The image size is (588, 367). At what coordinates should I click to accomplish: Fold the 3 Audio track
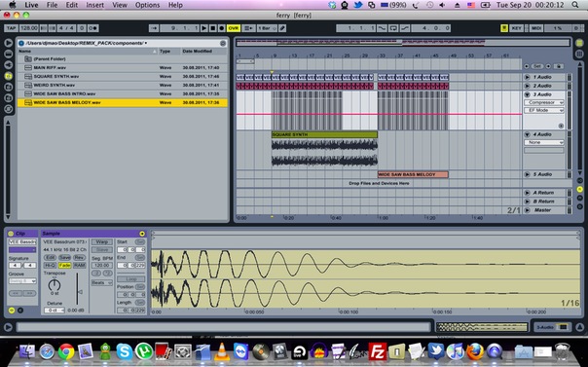click(x=527, y=94)
